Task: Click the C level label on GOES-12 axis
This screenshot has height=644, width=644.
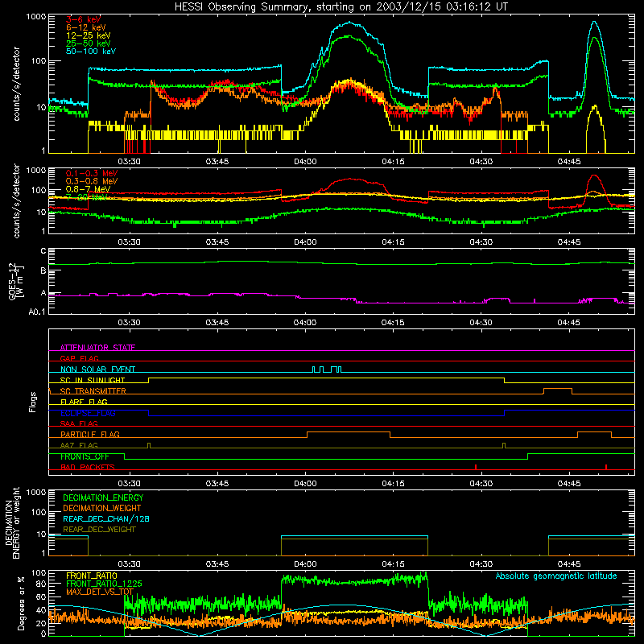Action: [x=43, y=251]
